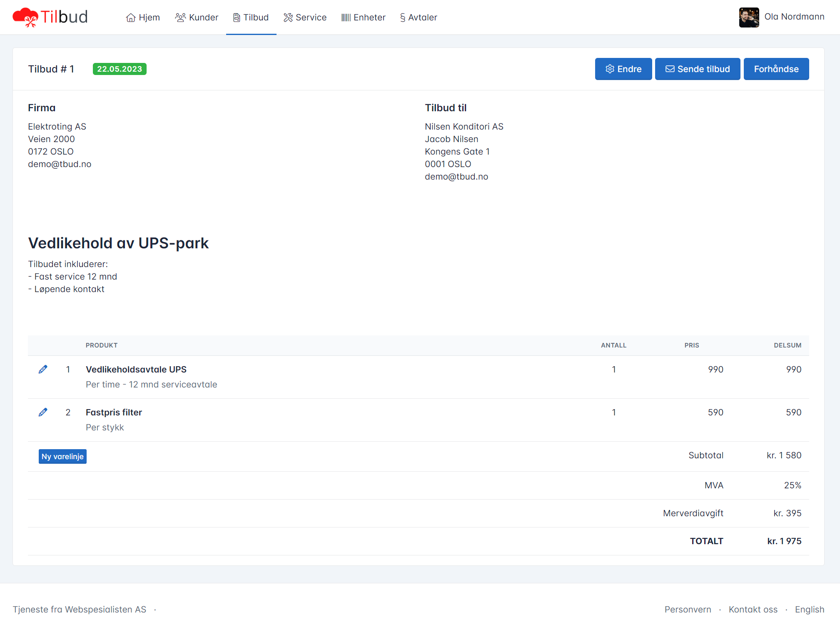Click the people icon beside Kunder
840x635 pixels.
click(x=180, y=17)
